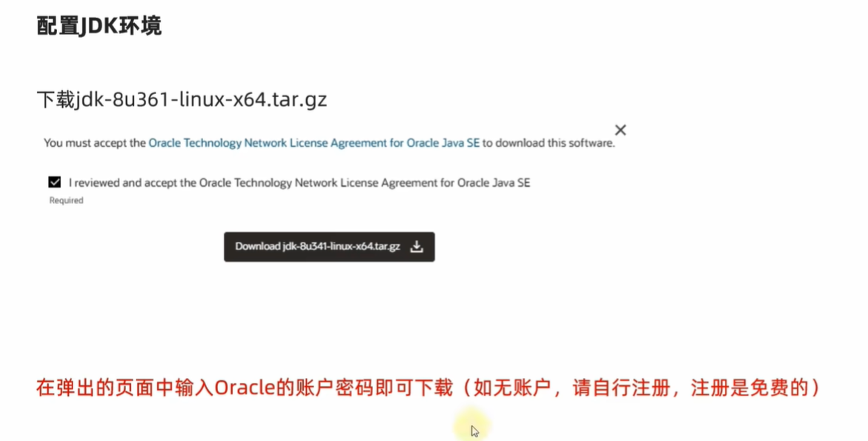868x441 pixels.
Task: Click the red Oracle account instruction text
Action: click(429, 388)
